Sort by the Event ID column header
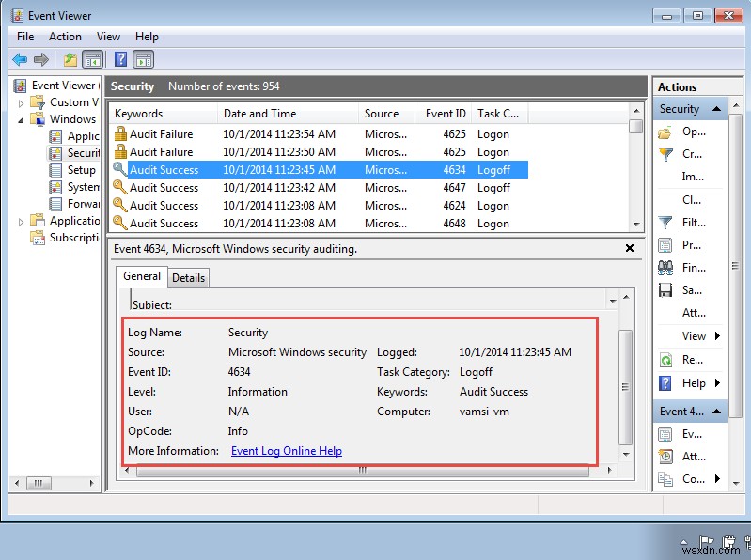Image resolution: width=751 pixels, height=560 pixels. [444, 114]
